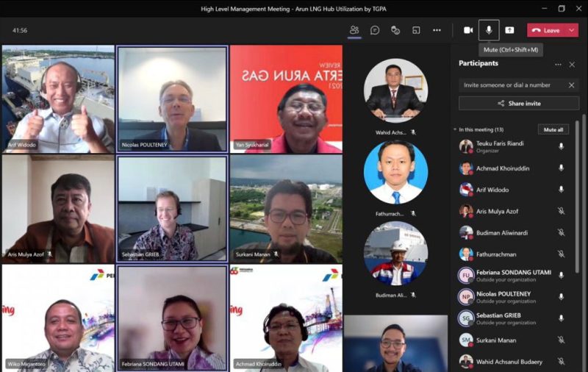The image size is (588, 372).
Task: Click Wahid Achsanul Budaery's muted mic icon
Action: 561,361
